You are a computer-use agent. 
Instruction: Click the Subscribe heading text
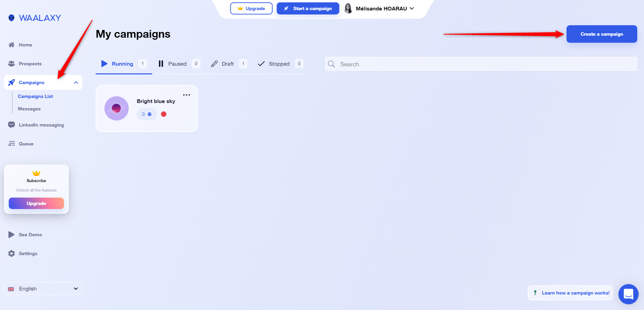36,181
